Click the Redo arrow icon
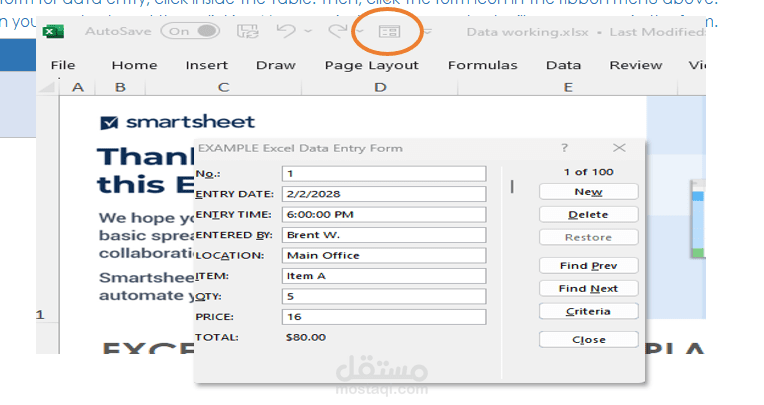This screenshot has width=764, height=405. pyautogui.click(x=337, y=31)
